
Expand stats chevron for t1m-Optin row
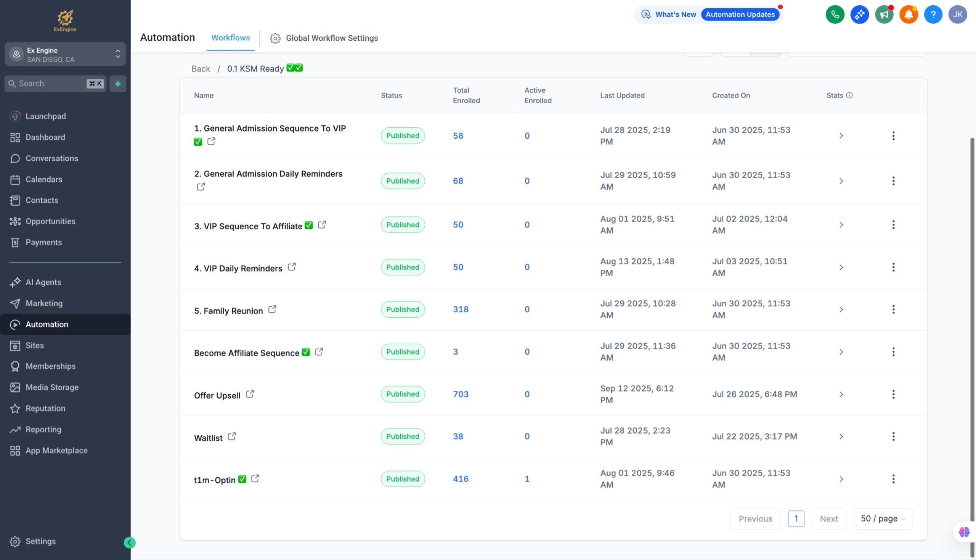point(841,479)
